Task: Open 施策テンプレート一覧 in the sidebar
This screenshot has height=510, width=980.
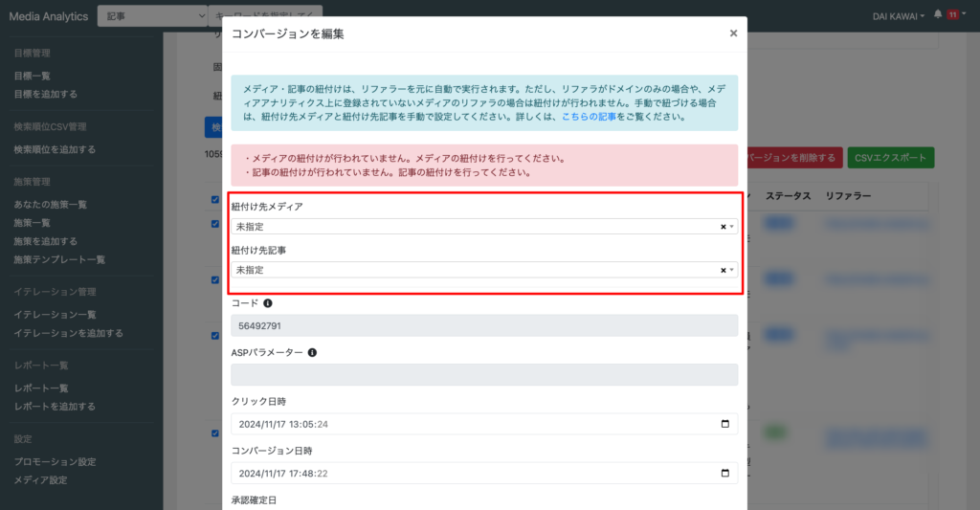Action: (59, 259)
